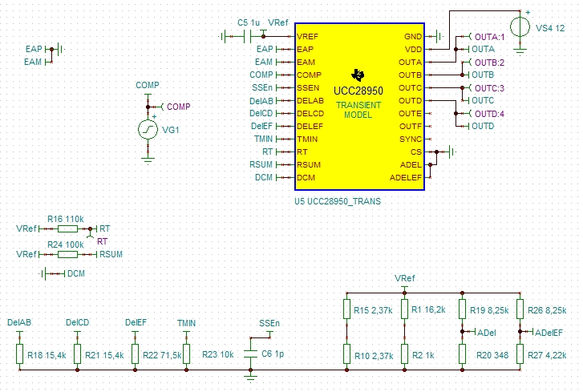Image resolution: width=583 pixels, height=392 pixels.
Task: Select capacitor C6 1p symbol
Action: 250,354
